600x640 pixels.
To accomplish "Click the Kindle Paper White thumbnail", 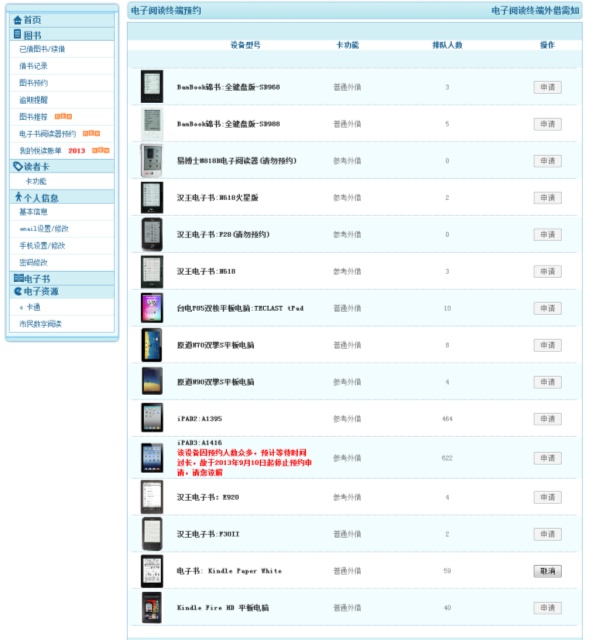I will (x=152, y=571).
